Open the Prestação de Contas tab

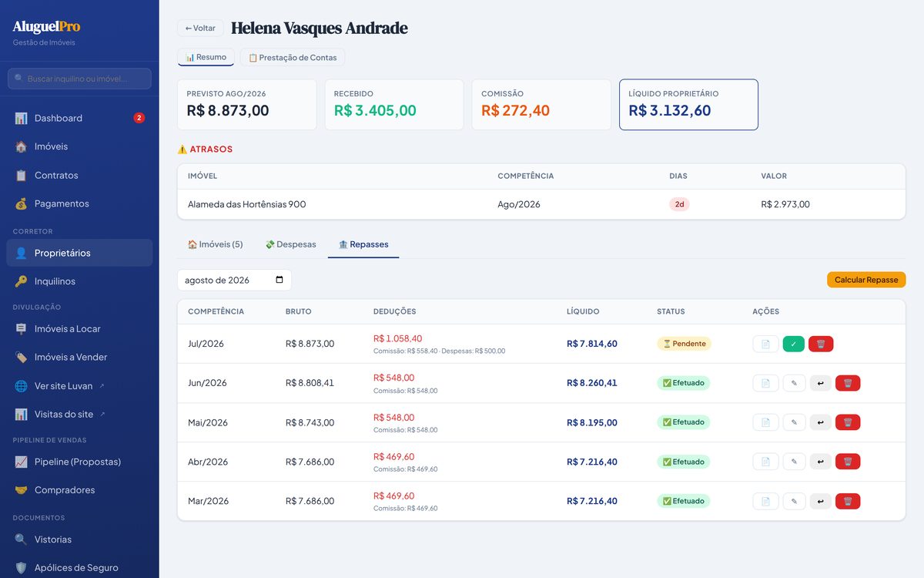pos(293,58)
